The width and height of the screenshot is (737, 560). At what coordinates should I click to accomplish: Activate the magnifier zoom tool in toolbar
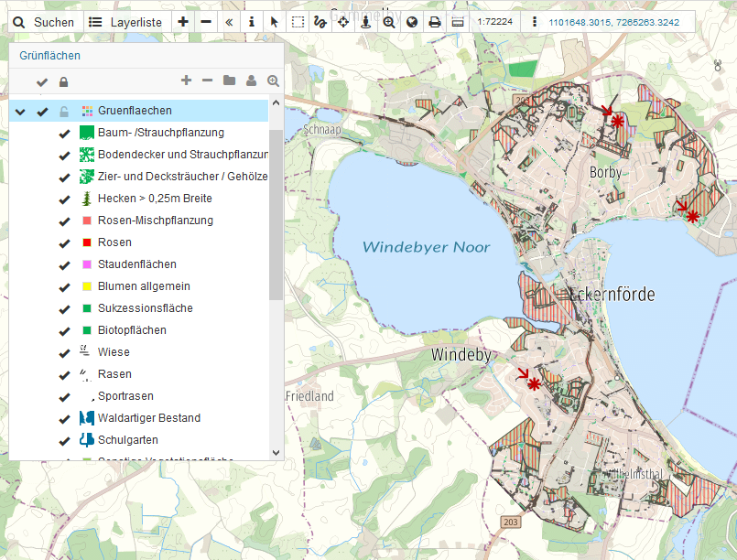(x=389, y=21)
